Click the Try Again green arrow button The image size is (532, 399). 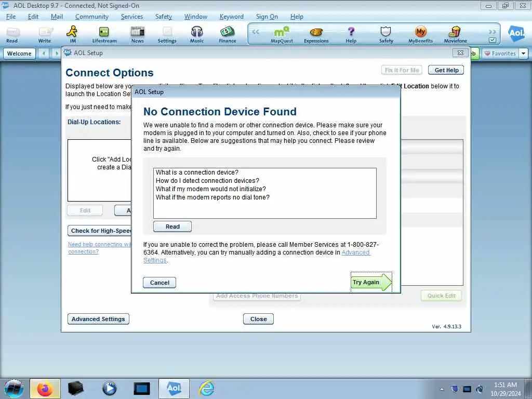tap(371, 282)
